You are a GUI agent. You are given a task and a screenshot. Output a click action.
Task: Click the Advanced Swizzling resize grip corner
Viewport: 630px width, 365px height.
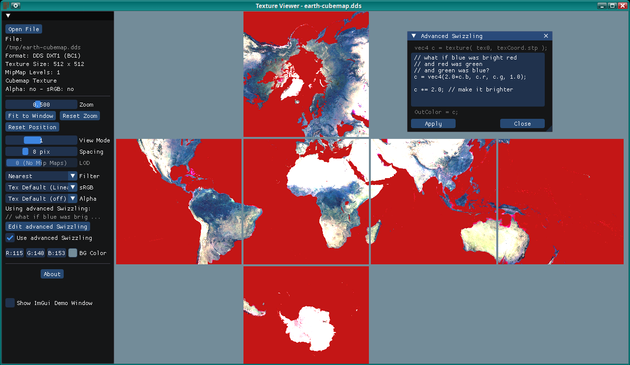[x=549, y=129]
